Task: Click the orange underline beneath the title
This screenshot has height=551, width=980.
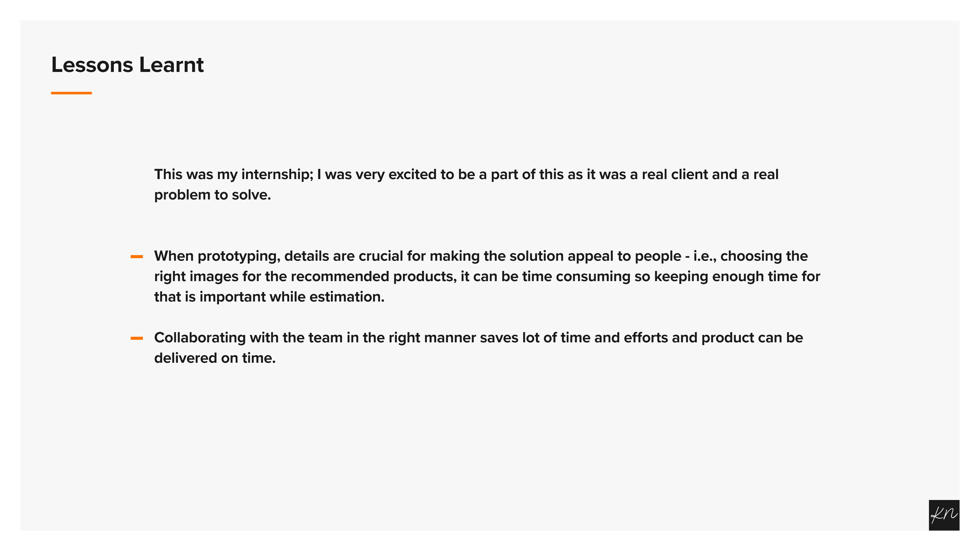Action: click(x=71, y=93)
